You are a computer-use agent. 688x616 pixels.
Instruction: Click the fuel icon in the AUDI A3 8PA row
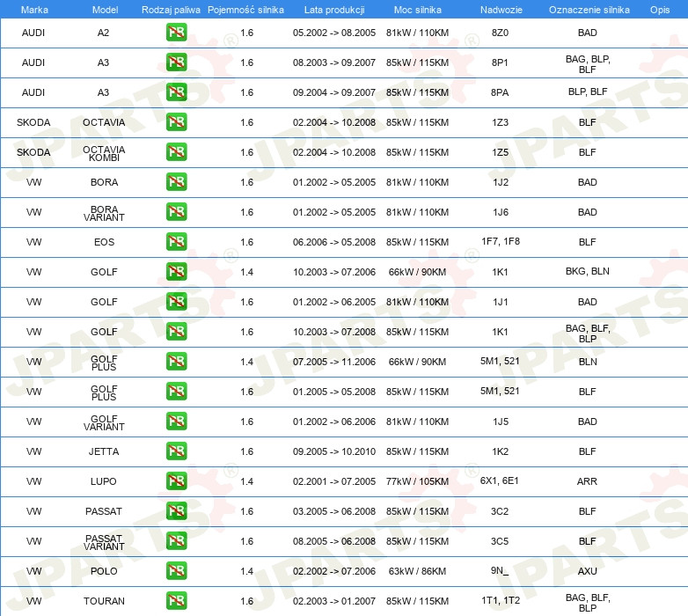pos(176,92)
